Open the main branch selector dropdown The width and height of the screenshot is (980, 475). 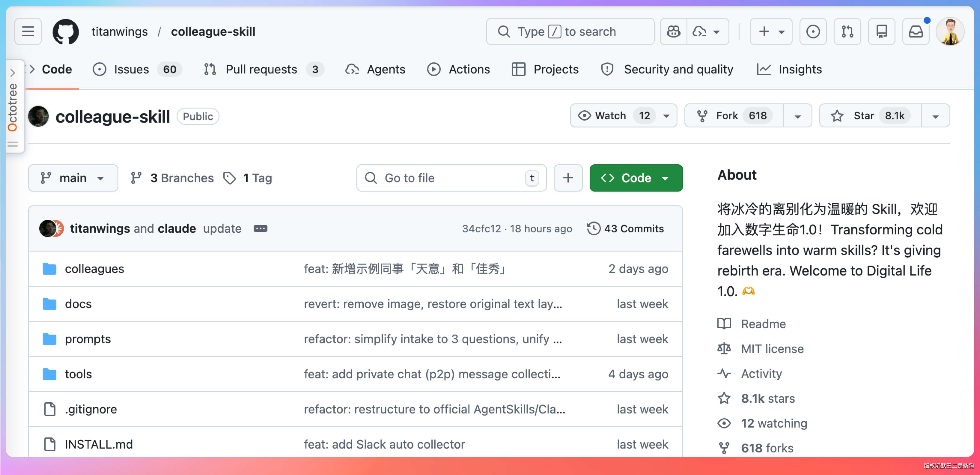click(73, 178)
